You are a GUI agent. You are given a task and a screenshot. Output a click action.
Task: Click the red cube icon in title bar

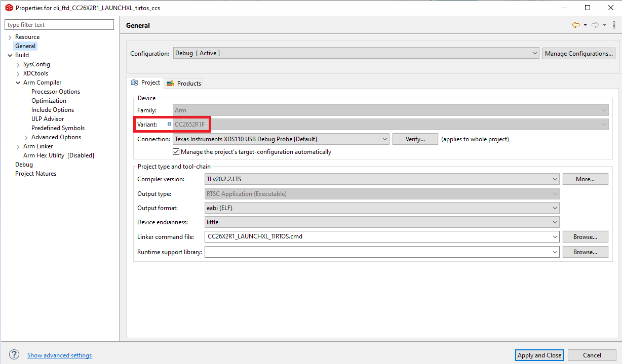(x=9, y=8)
